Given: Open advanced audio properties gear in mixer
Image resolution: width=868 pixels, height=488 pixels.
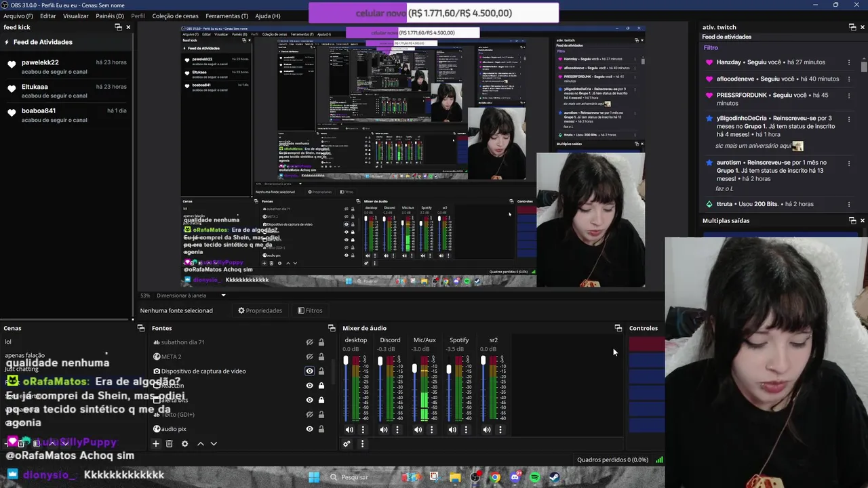Looking at the screenshot, I should 347,444.
